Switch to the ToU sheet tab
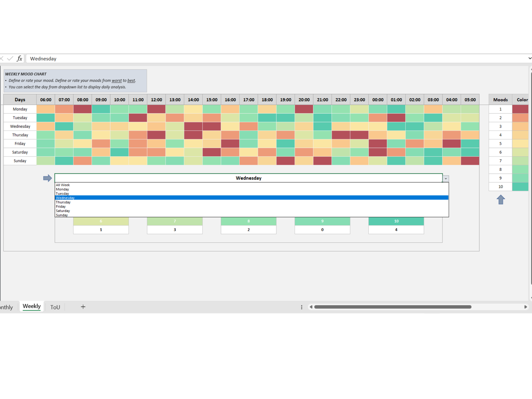This screenshot has height=399, width=532. [x=55, y=307]
